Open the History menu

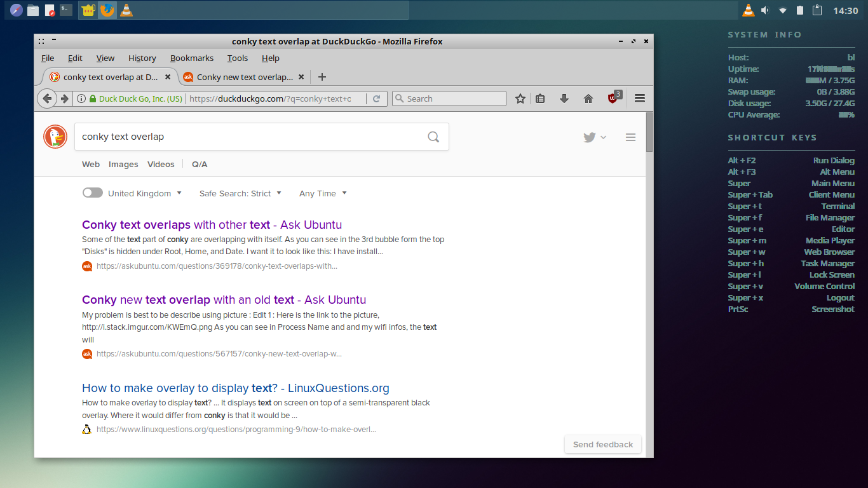tap(142, 58)
